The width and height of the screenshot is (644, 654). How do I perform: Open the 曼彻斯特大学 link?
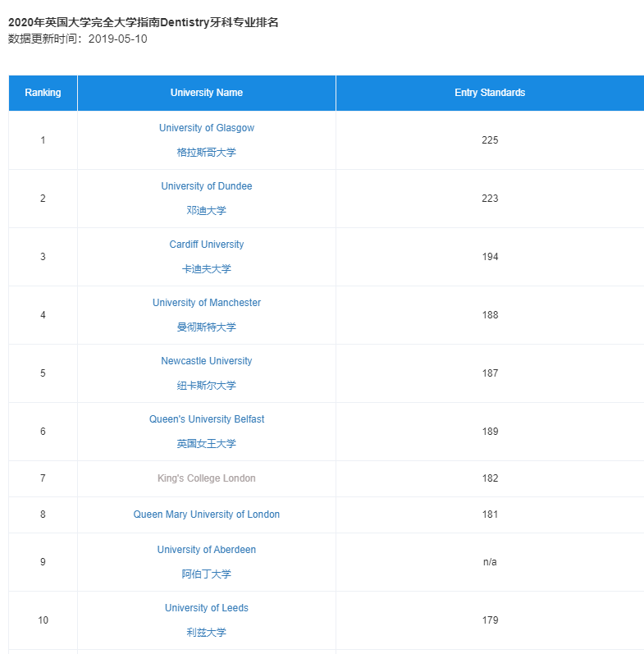tap(207, 327)
